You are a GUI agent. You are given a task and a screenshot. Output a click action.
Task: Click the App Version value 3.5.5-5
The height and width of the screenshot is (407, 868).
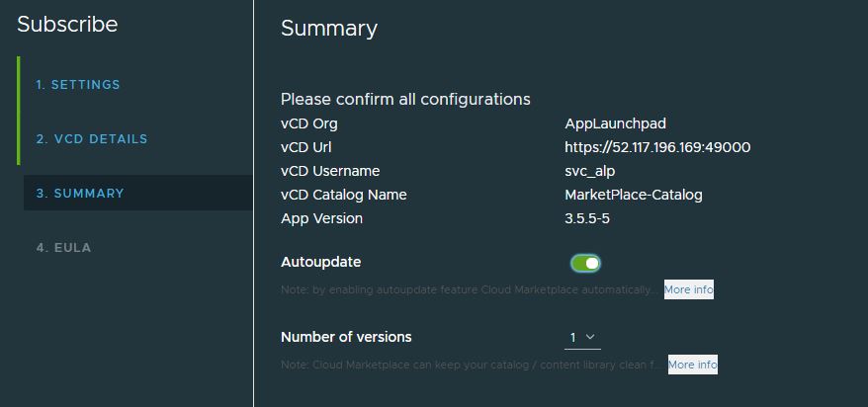(586, 218)
